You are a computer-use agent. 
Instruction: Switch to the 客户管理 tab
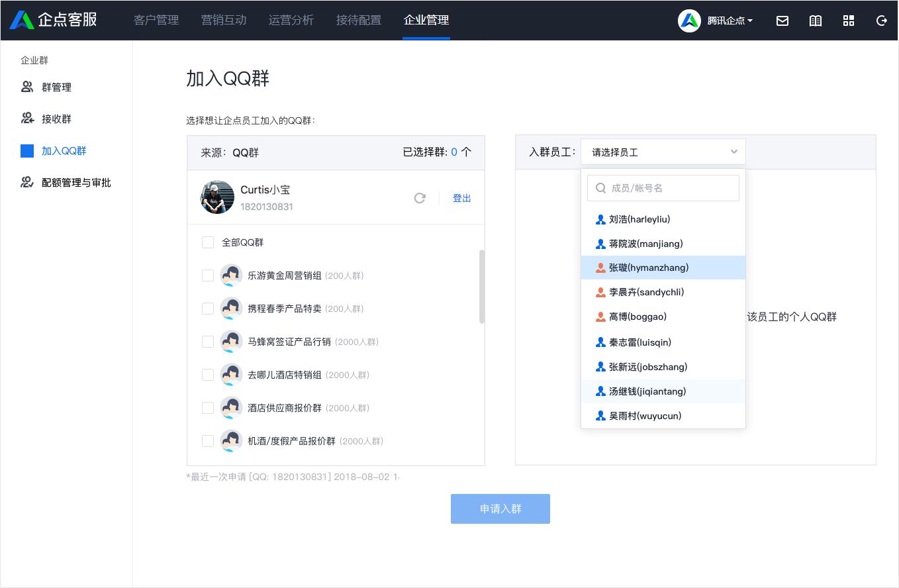coord(156,21)
